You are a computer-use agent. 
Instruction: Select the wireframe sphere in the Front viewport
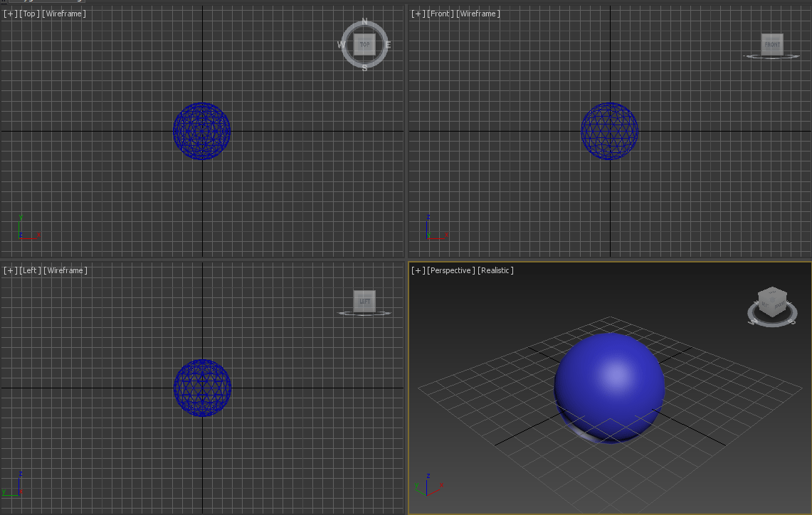[609, 131]
